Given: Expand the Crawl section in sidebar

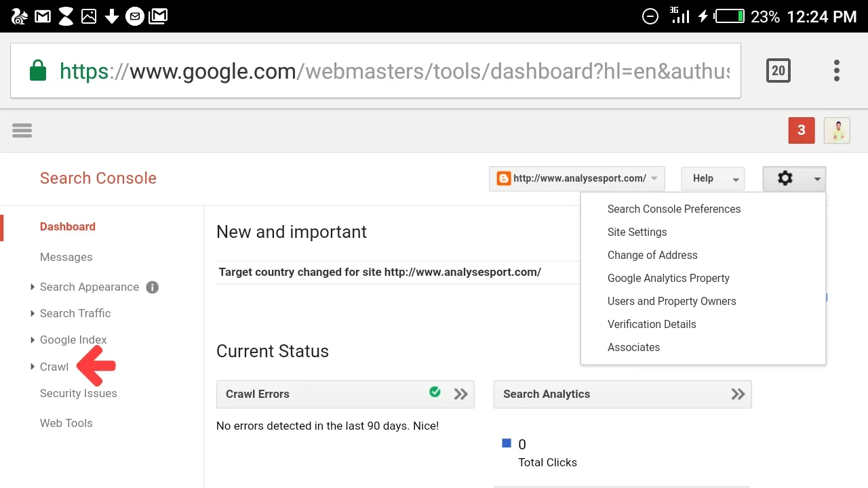Looking at the screenshot, I should click(x=50, y=367).
